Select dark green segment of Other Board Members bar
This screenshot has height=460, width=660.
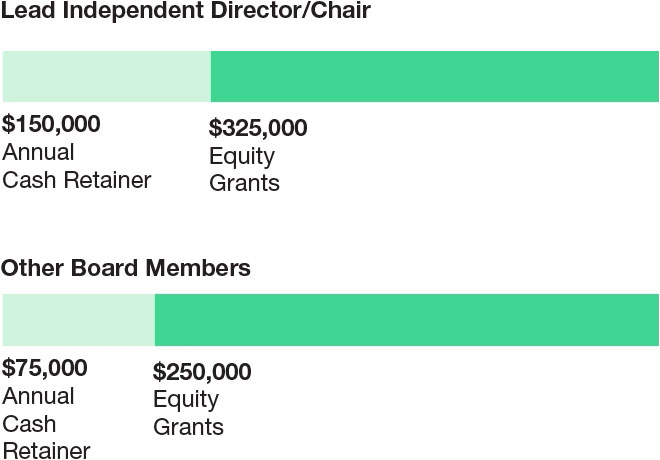click(406, 320)
